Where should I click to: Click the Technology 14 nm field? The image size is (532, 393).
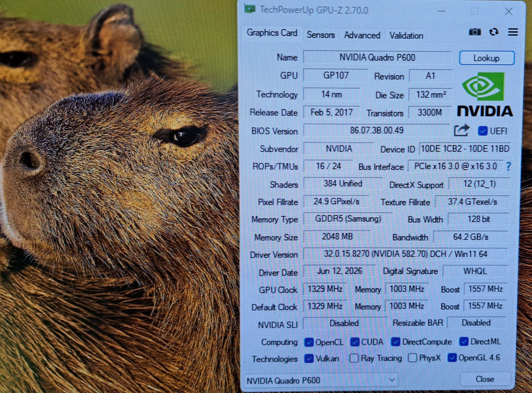(332, 94)
